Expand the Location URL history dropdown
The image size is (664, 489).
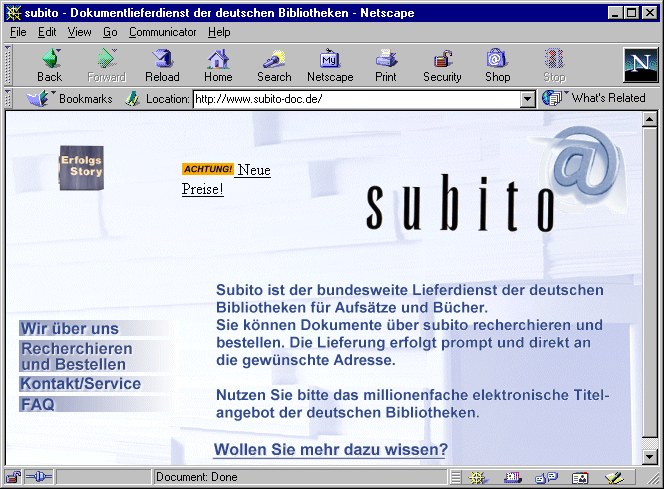(x=527, y=99)
